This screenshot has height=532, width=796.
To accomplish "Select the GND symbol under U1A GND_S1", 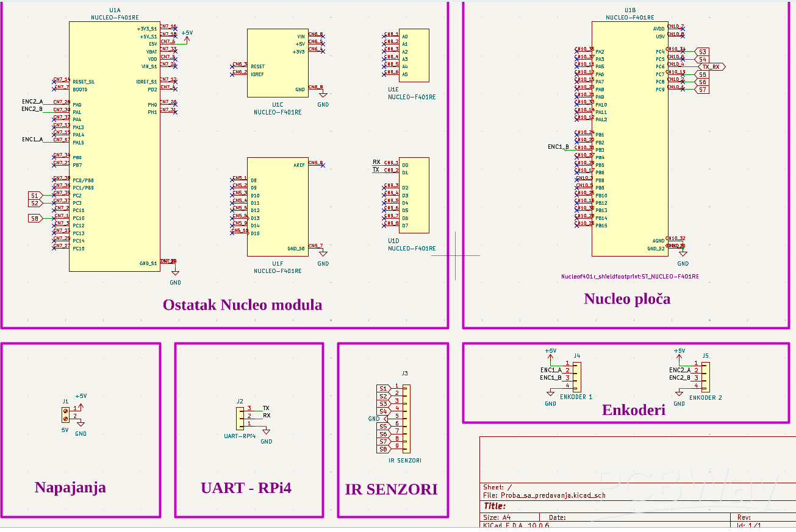I will [x=175, y=276].
